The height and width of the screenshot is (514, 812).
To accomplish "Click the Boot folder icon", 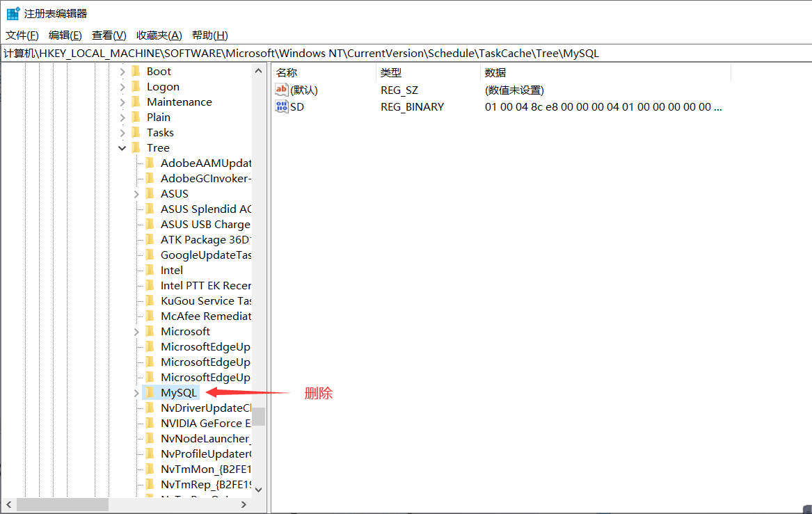I will point(136,71).
